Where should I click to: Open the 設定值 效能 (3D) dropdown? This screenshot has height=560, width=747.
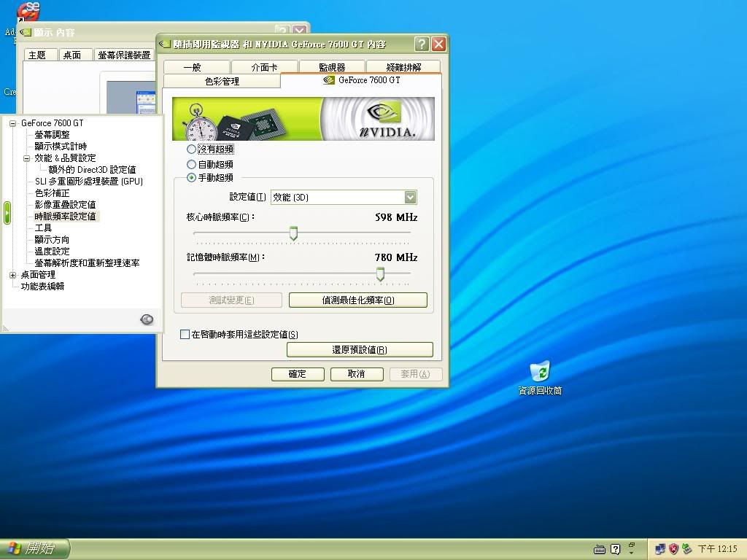(x=410, y=197)
